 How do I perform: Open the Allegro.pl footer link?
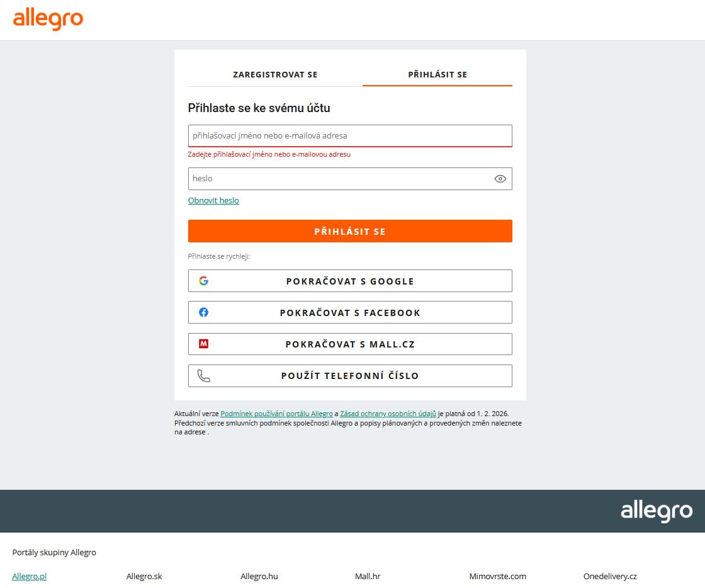tap(29, 575)
